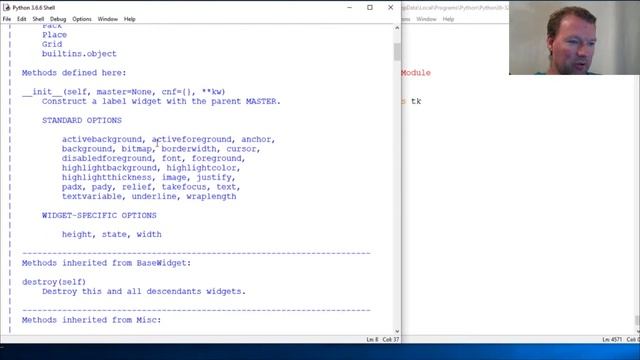
Task: Click the shell scrollbar up arrow
Action: point(397,28)
